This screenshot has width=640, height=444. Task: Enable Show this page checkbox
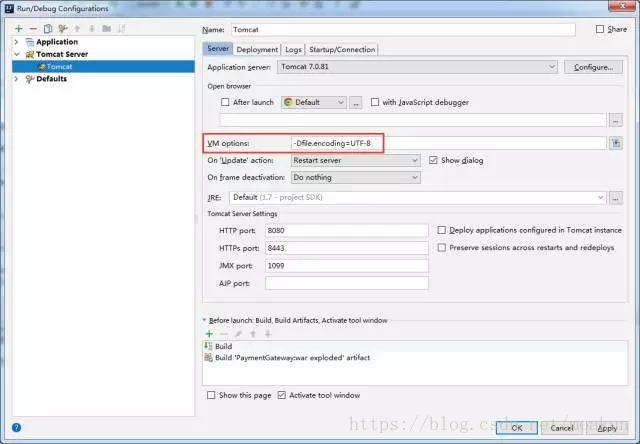(211, 395)
